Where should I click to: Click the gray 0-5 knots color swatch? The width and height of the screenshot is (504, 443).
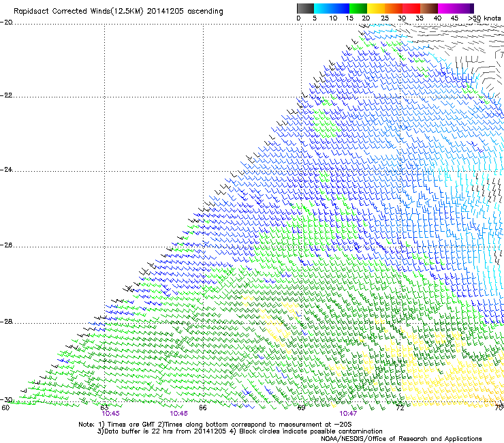[305, 8]
